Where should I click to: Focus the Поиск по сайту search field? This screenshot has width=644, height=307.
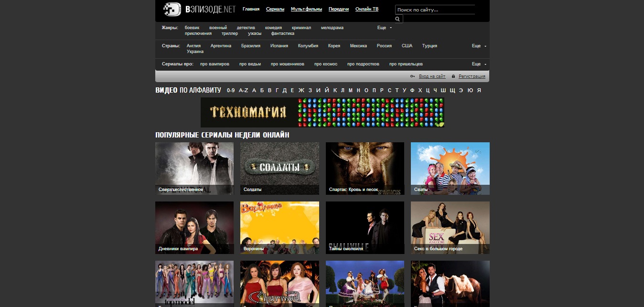tap(435, 10)
